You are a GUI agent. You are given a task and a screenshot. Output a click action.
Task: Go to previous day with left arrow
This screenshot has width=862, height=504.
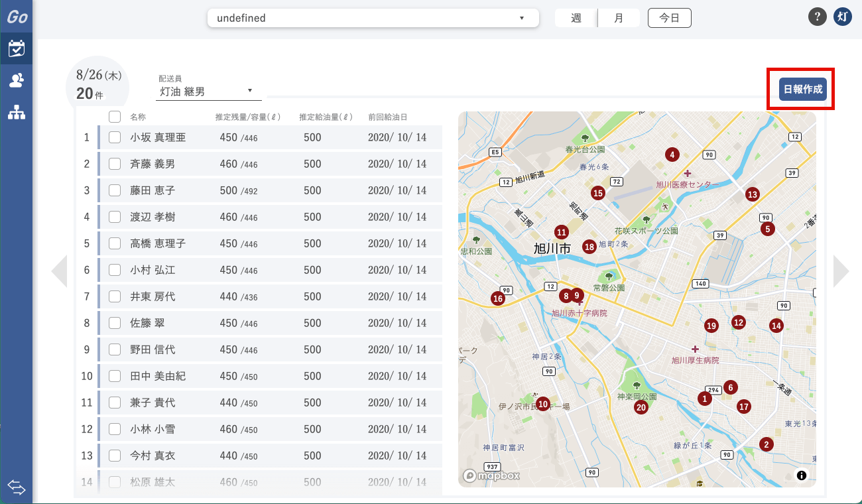pyautogui.click(x=60, y=271)
